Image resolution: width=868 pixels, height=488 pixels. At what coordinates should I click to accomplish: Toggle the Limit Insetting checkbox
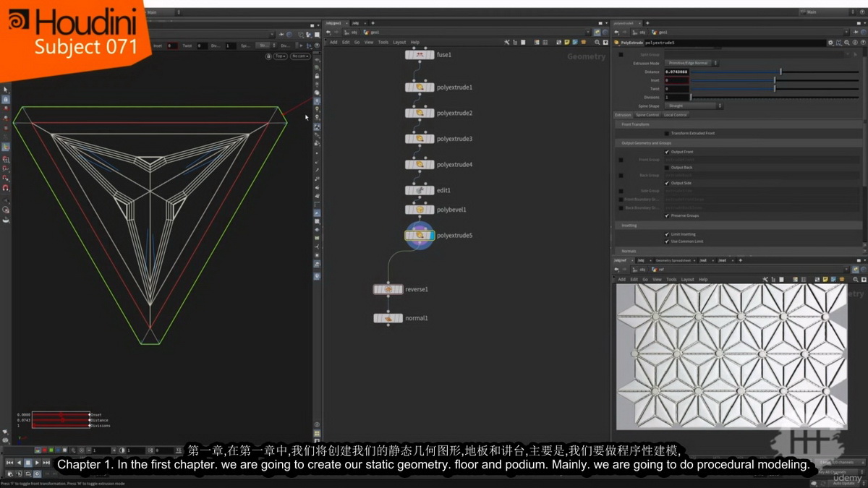pyautogui.click(x=667, y=234)
